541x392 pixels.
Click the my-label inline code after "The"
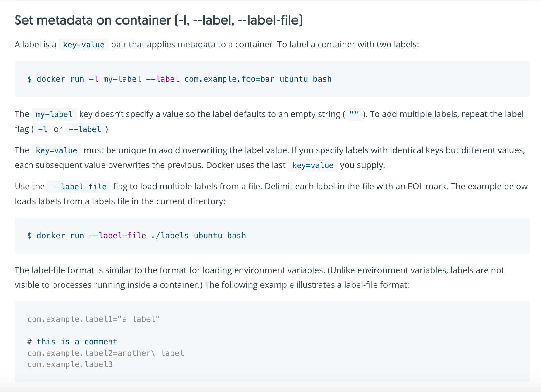coord(54,115)
